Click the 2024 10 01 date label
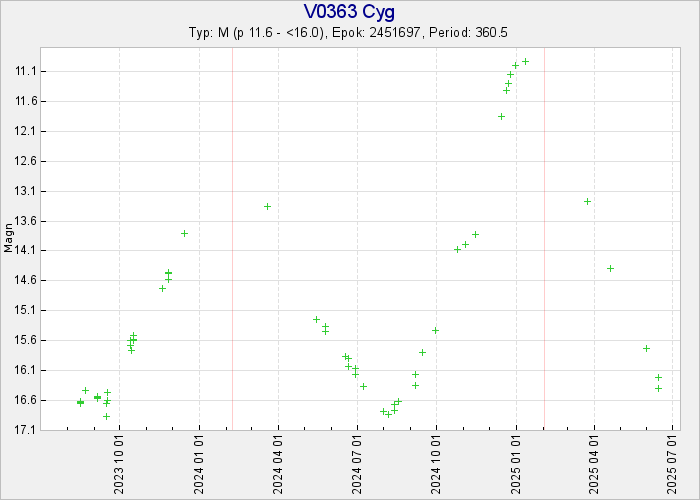The image size is (700, 500). tap(437, 465)
